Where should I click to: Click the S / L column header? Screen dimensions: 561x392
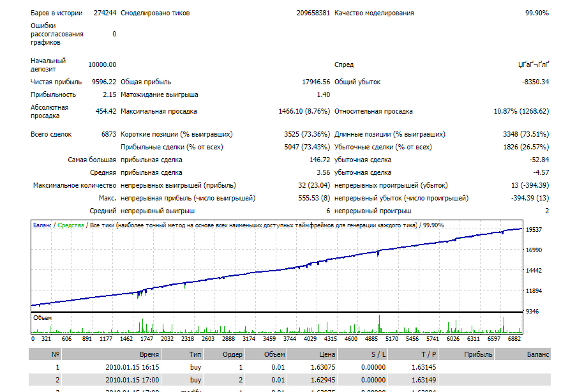click(x=363, y=354)
